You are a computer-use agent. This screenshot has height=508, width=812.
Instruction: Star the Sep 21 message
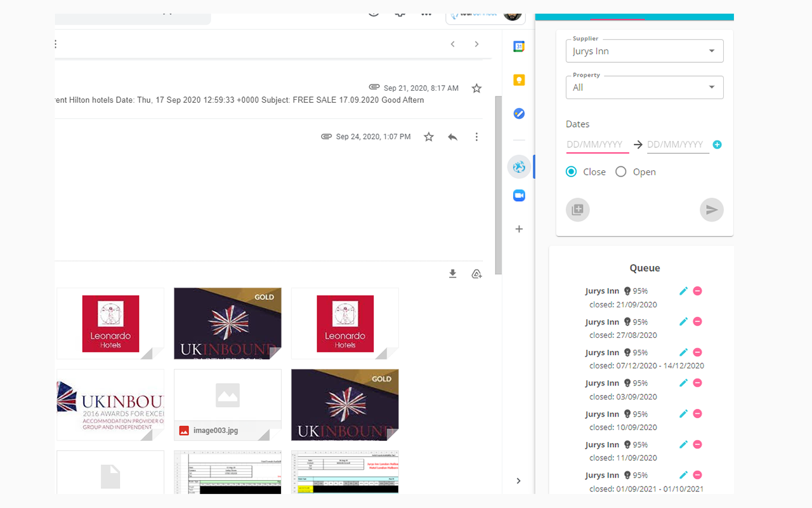[476, 88]
